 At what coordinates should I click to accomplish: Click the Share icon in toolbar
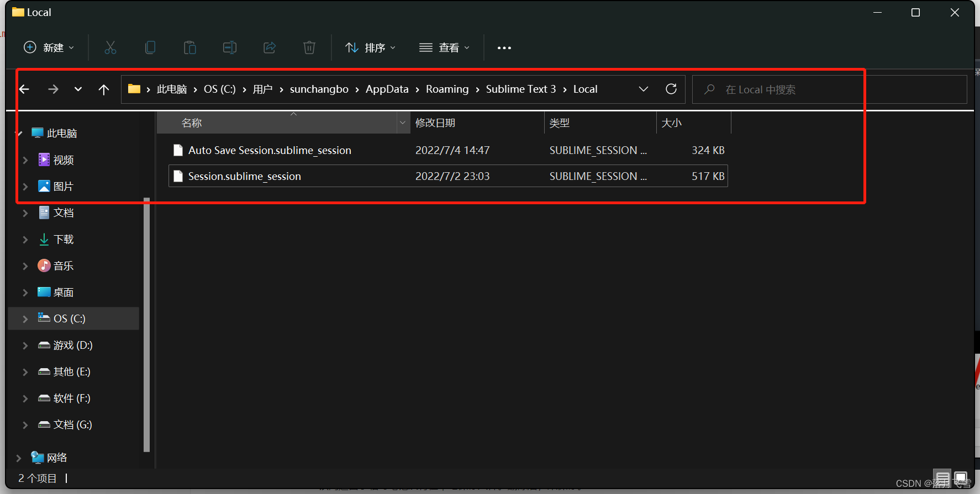(x=270, y=47)
